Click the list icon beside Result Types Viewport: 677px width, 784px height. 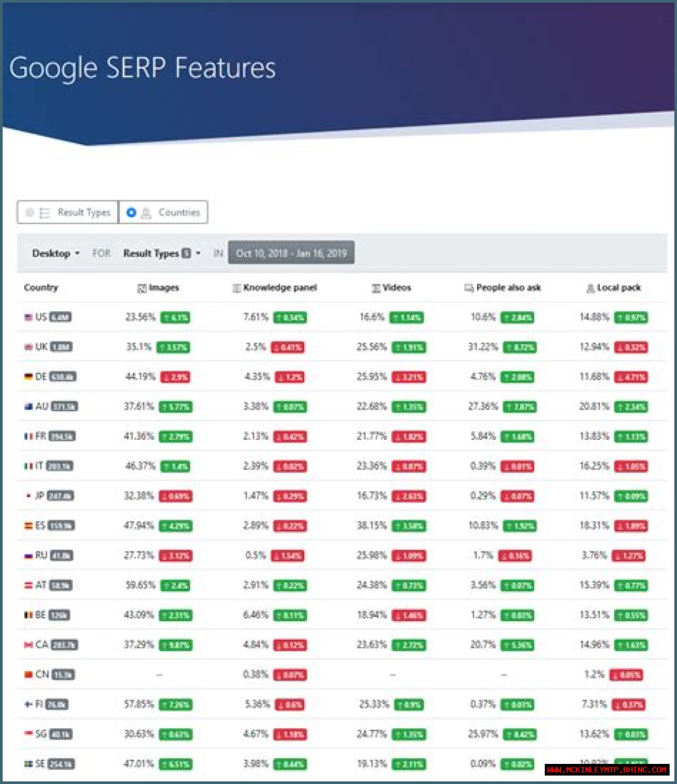click(x=44, y=213)
